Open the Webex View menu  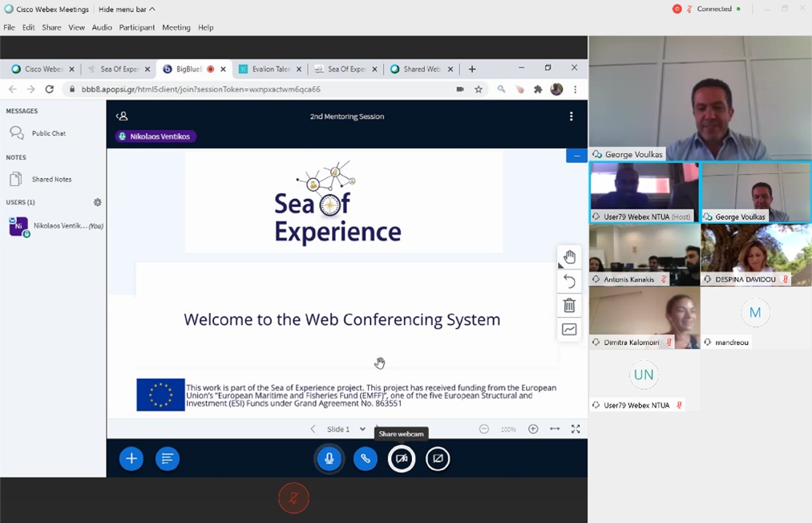(77, 27)
